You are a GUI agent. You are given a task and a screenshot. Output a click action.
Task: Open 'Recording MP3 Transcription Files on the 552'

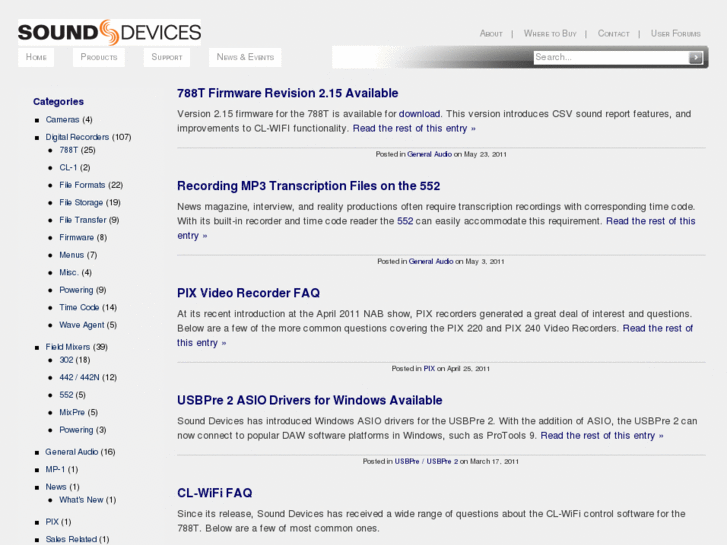pos(308,186)
